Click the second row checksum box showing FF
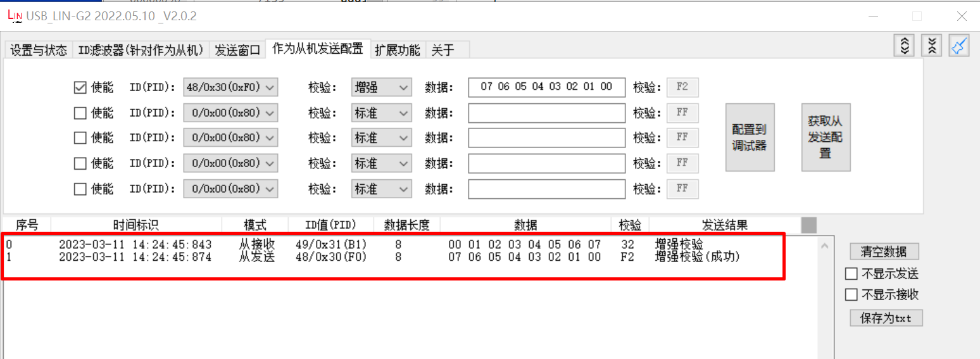 [682, 113]
